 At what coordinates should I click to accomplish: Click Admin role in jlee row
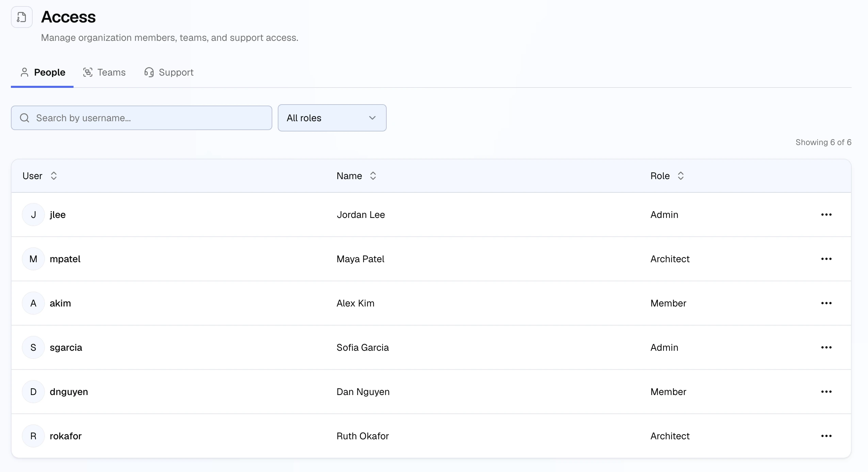pyautogui.click(x=664, y=215)
